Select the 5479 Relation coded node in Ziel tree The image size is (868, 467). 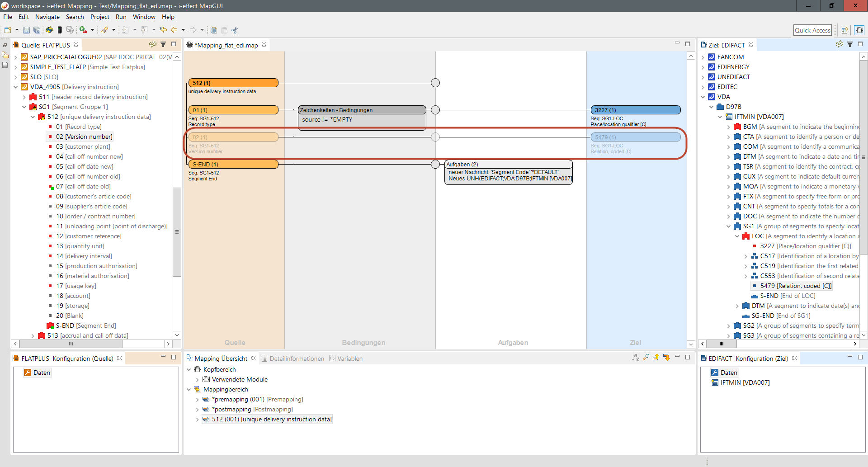pos(795,286)
